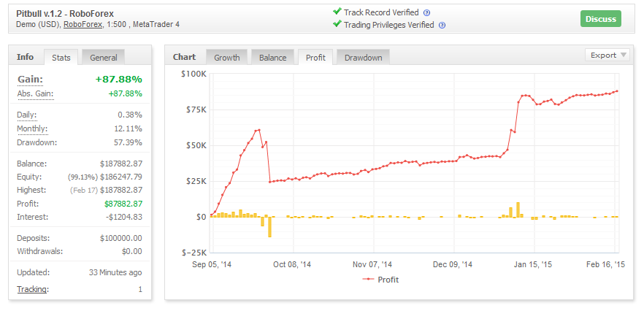Select the Balance chart tab
Image resolution: width=644 pixels, height=311 pixels.
(x=272, y=57)
